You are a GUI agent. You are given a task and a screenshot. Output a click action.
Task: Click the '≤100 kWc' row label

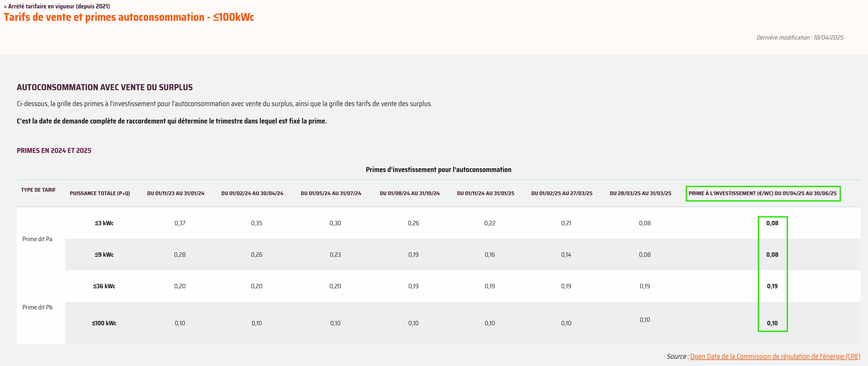pyautogui.click(x=104, y=323)
